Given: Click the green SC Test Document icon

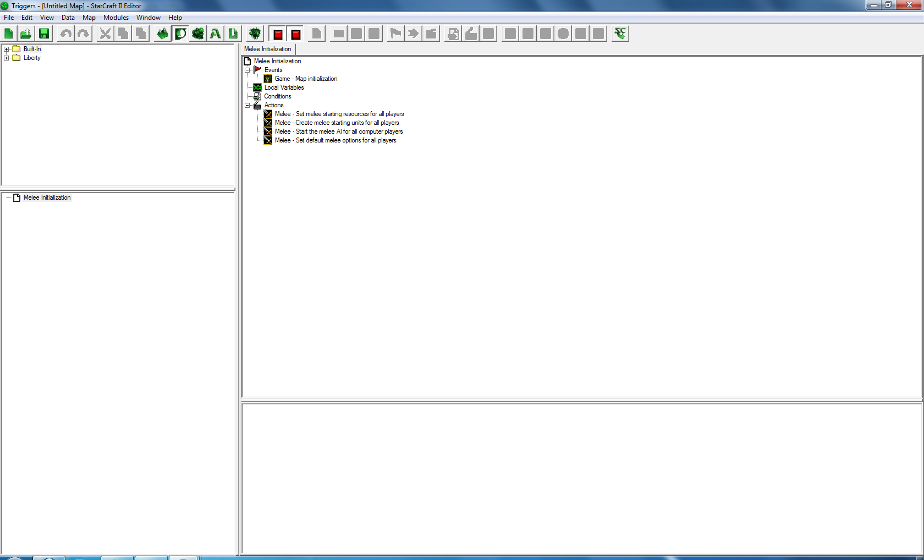Looking at the screenshot, I should pos(620,34).
